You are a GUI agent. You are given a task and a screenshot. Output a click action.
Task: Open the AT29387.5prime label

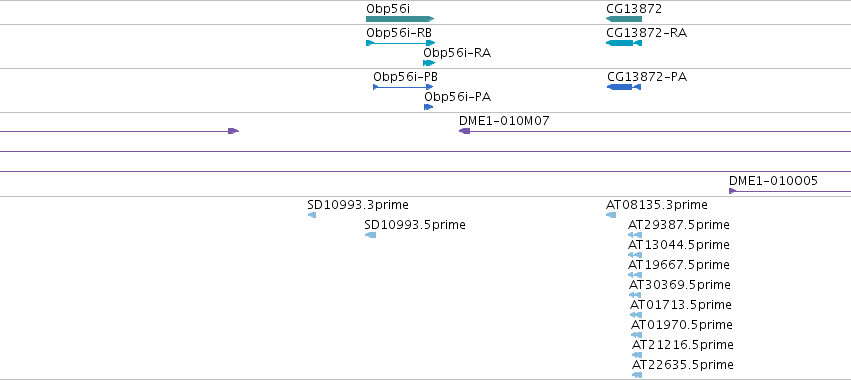click(678, 225)
